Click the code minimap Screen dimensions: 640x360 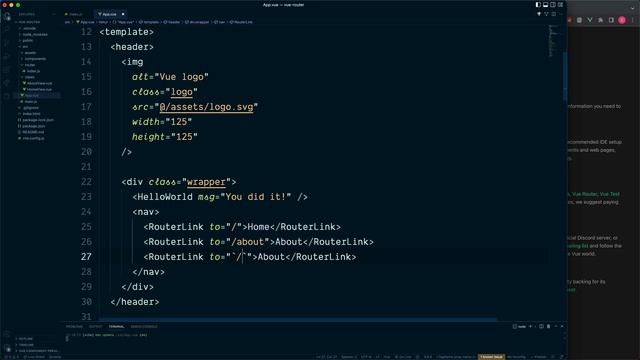coord(553,41)
